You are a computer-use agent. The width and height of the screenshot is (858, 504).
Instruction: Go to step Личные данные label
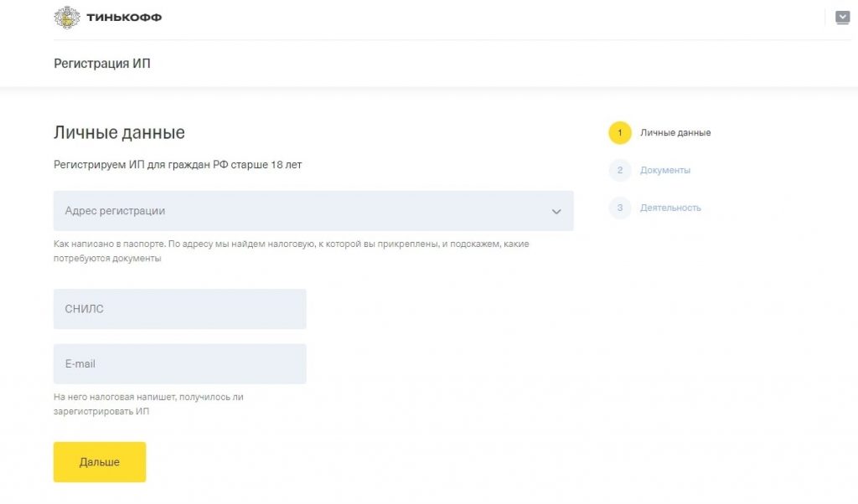tap(675, 133)
